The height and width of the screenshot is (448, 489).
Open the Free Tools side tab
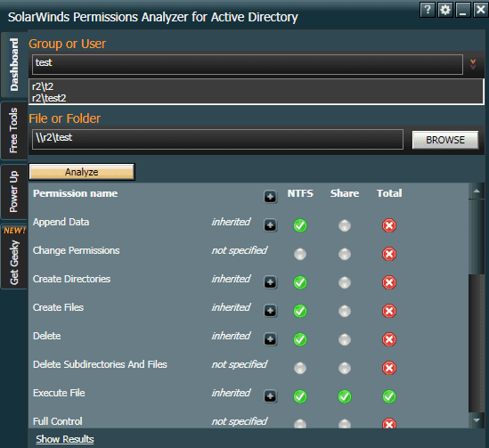click(14, 130)
